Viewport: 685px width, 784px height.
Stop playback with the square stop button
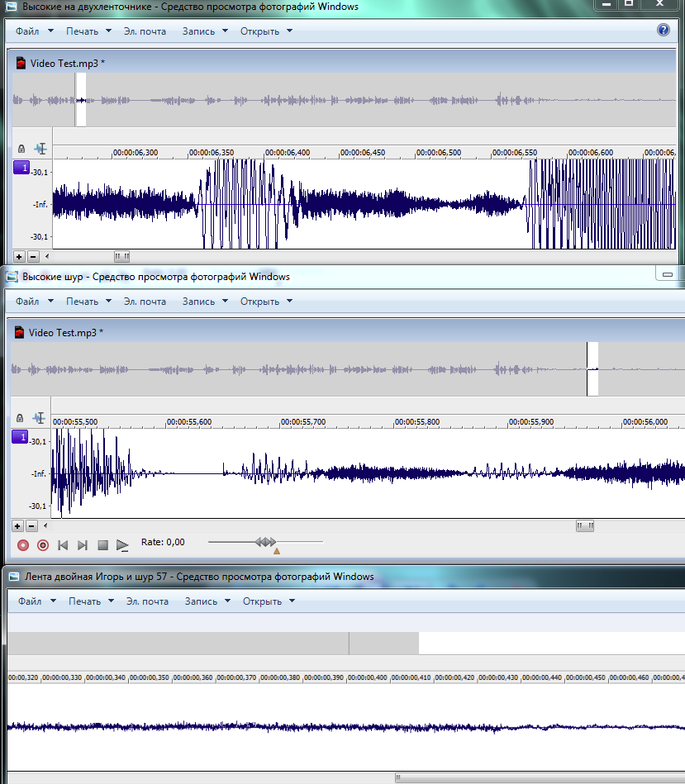point(103,545)
